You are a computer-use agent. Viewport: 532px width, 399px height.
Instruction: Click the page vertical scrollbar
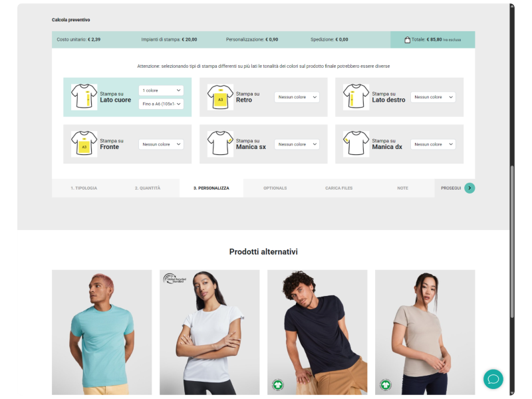tap(512, 242)
